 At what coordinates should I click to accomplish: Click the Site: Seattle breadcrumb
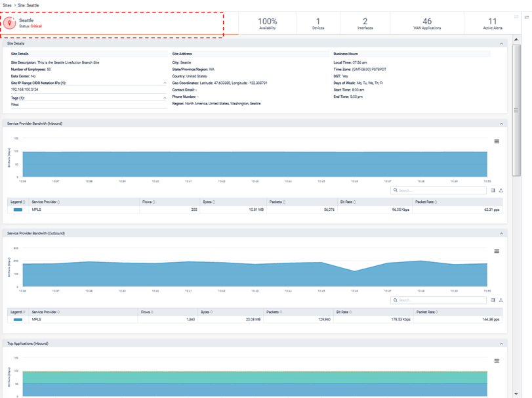[28, 5]
